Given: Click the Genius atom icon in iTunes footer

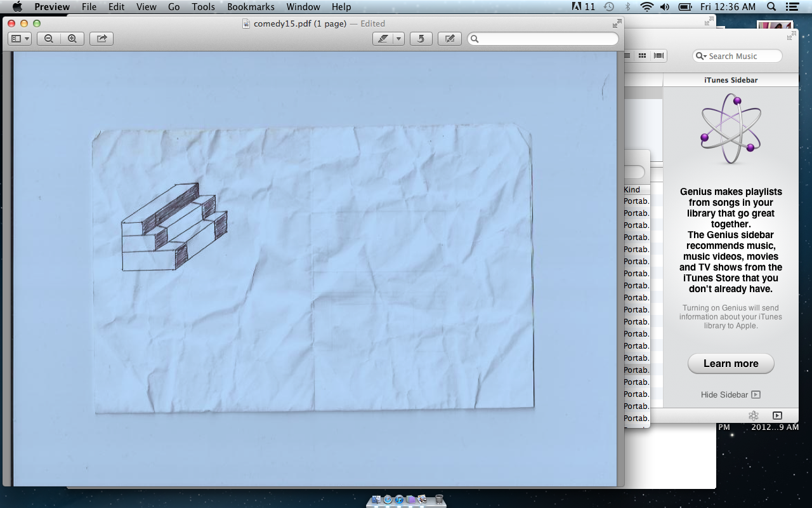Looking at the screenshot, I should click(x=754, y=415).
